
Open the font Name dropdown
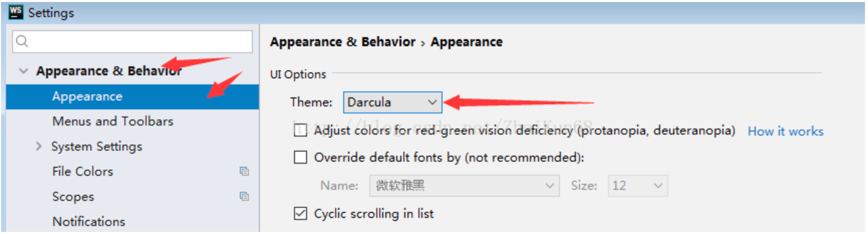pos(464,186)
